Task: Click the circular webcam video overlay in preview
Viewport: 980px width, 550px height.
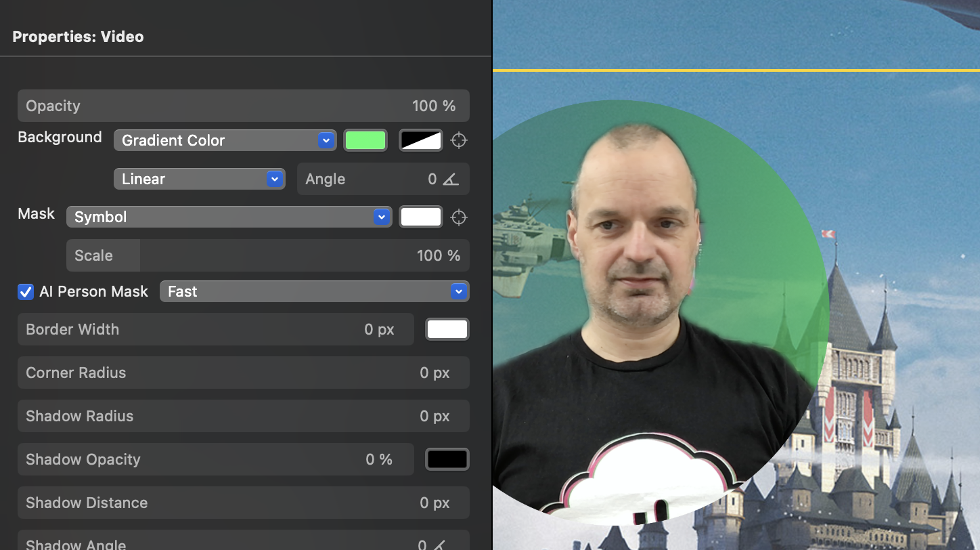Action: [x=660, y=313]
